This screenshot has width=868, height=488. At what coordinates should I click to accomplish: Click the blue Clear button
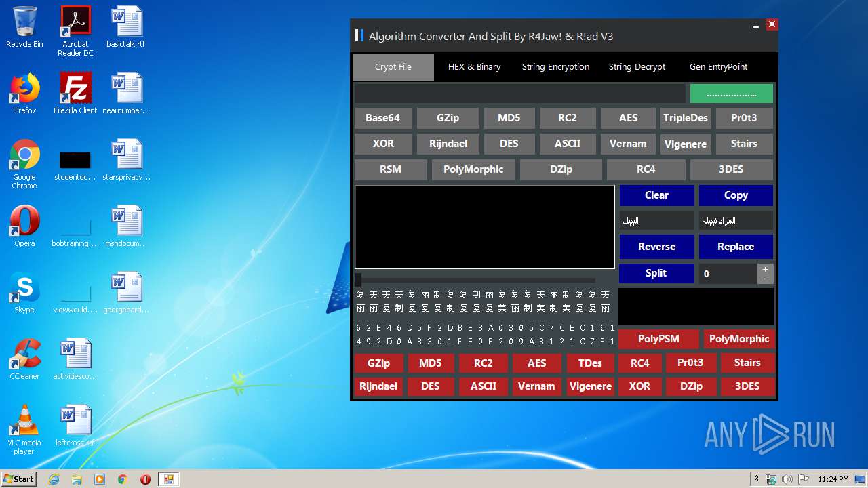click(656, 195)
